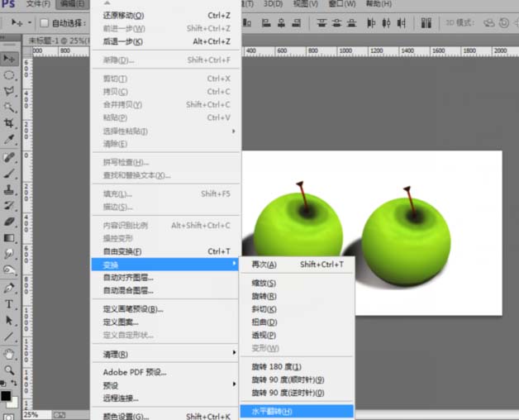Select the Crop tool
This screenshot has height=420, width=519.
tap(10, 123)
